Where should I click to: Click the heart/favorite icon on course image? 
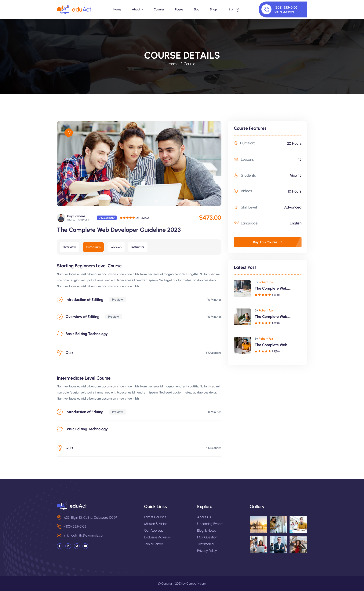[69, 132]
